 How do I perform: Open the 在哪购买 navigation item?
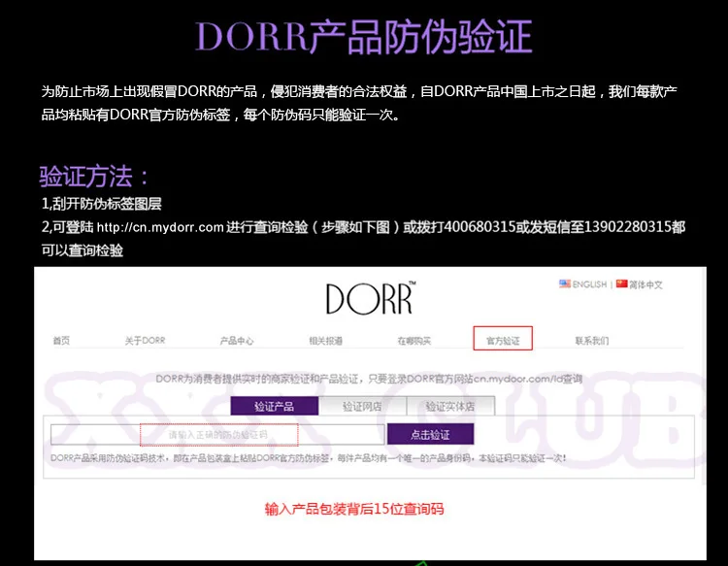pyautogui.click(x=414, y=341)
